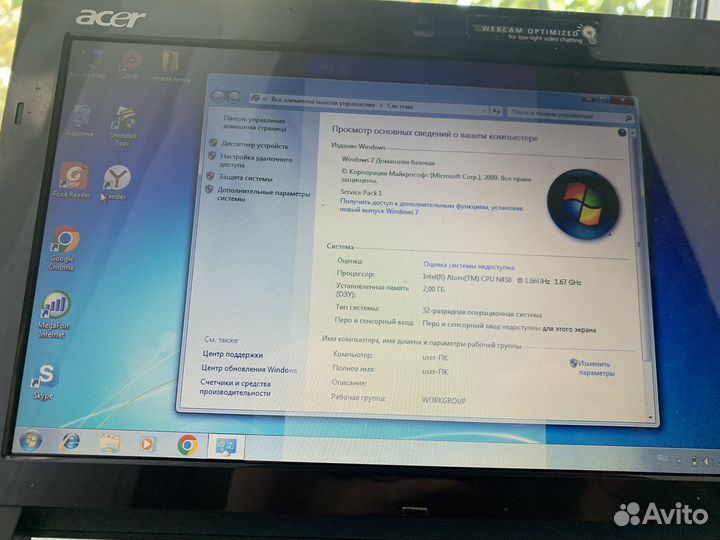Click the Просмотр основных сведений heading

434,134
